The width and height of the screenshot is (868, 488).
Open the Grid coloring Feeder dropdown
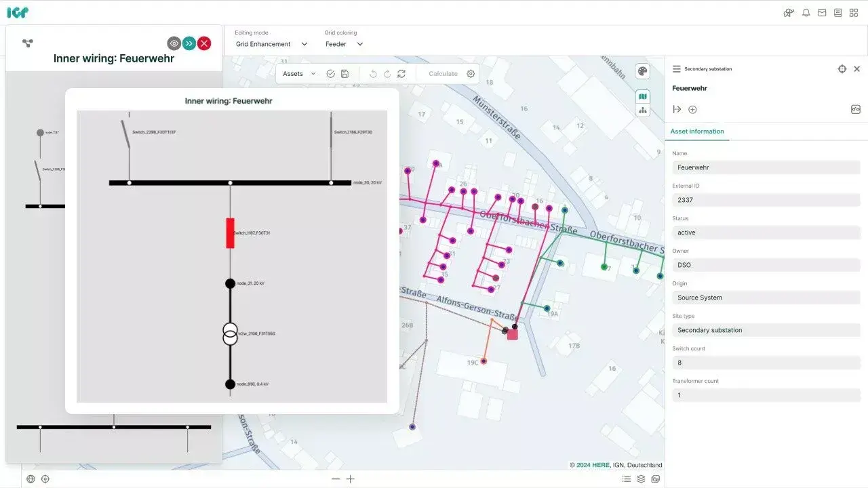pyautogui.click(x=344, y=44)
